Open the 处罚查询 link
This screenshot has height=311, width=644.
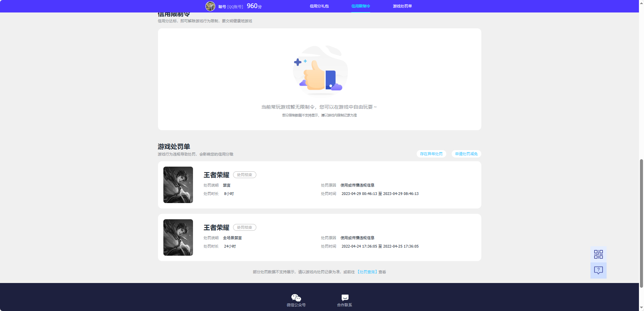367,272
